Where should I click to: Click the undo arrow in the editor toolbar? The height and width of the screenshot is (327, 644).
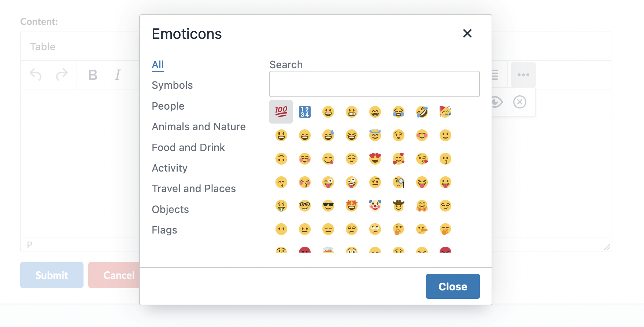pyautogui.click(x=36, y=74)
